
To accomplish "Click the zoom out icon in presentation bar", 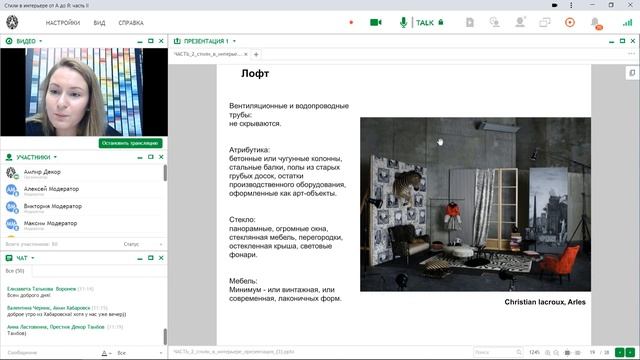I will click(556, 353).
